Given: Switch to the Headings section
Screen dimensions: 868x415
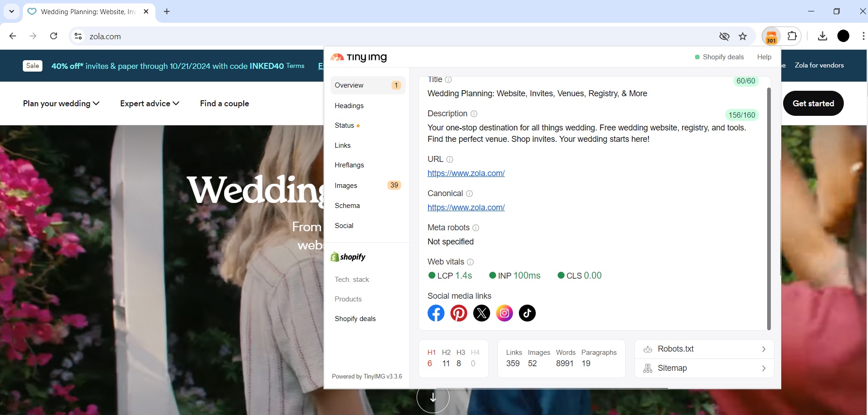Looking at the screenshot, I should (x=349, y=105).
